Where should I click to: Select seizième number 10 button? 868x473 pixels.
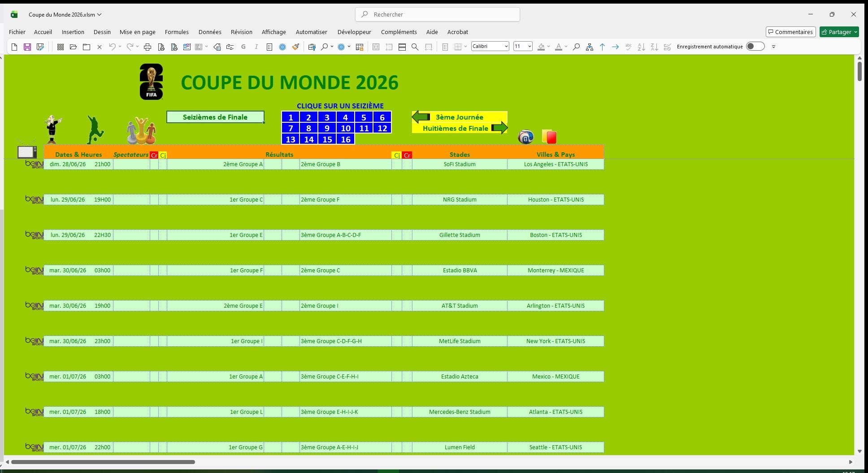(x=345, y=128)
